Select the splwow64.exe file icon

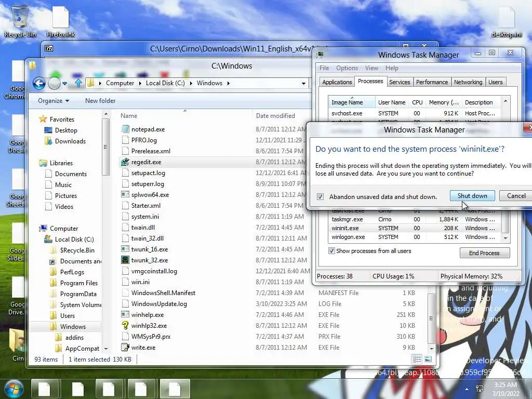pyautogui.click(x=125, y=195)
